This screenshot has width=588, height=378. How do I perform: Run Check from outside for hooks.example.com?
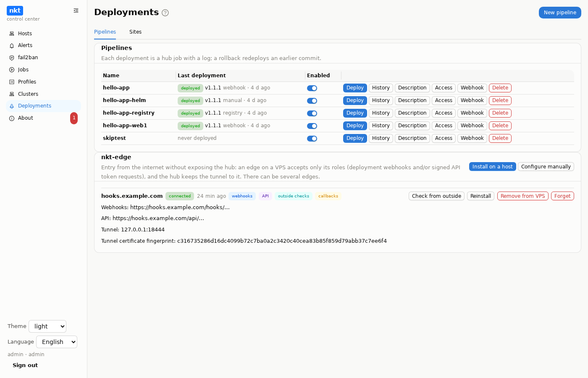(x=436, y=196)
